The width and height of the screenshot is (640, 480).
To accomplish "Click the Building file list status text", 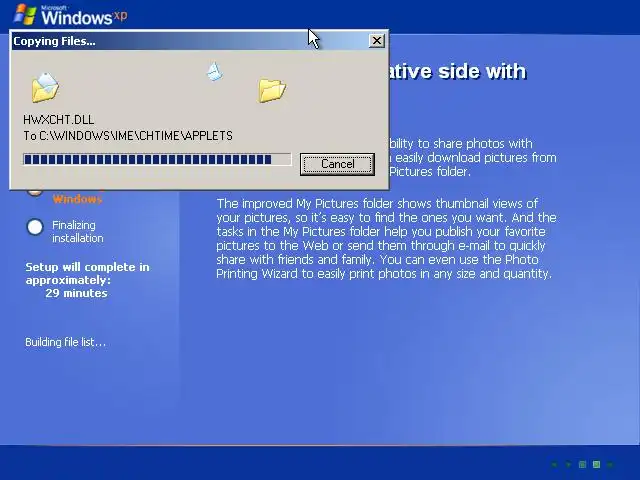I will 66,342.
